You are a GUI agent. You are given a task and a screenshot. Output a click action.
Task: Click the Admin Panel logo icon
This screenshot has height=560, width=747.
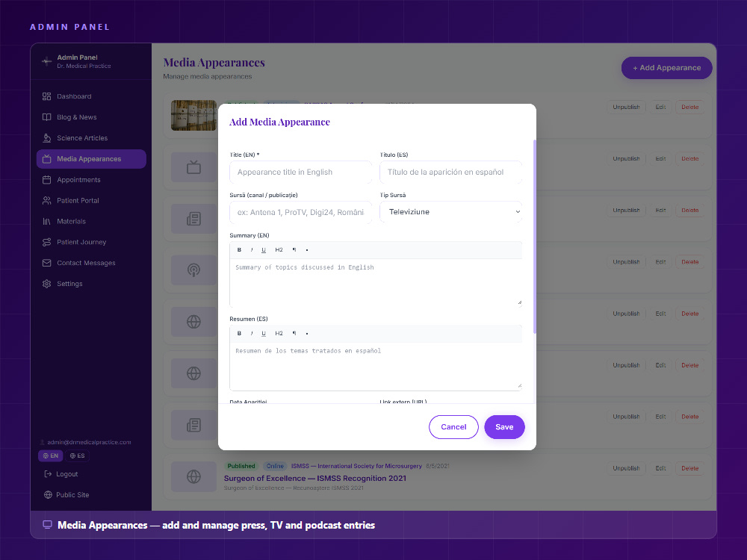[46, 61]
